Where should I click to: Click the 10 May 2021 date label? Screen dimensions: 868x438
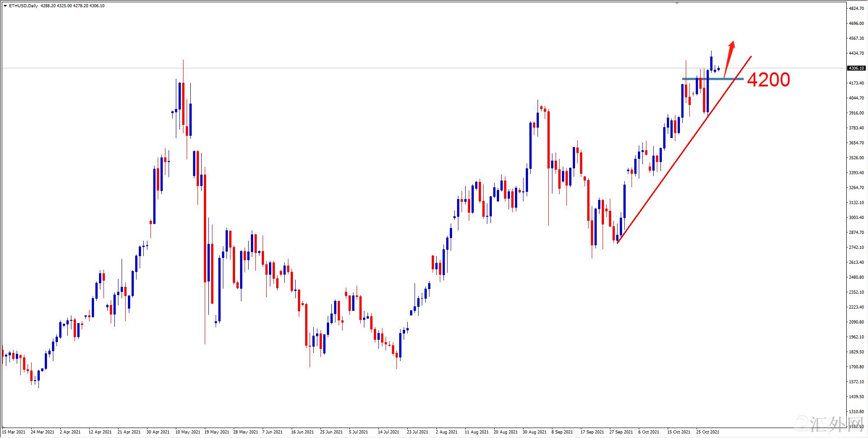(188, 432)
